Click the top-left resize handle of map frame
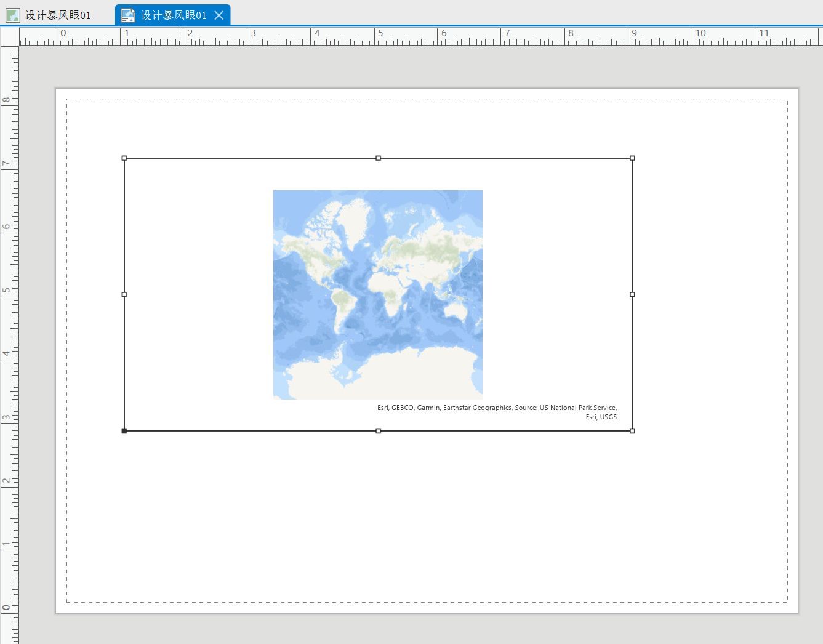 click(124, 158)
